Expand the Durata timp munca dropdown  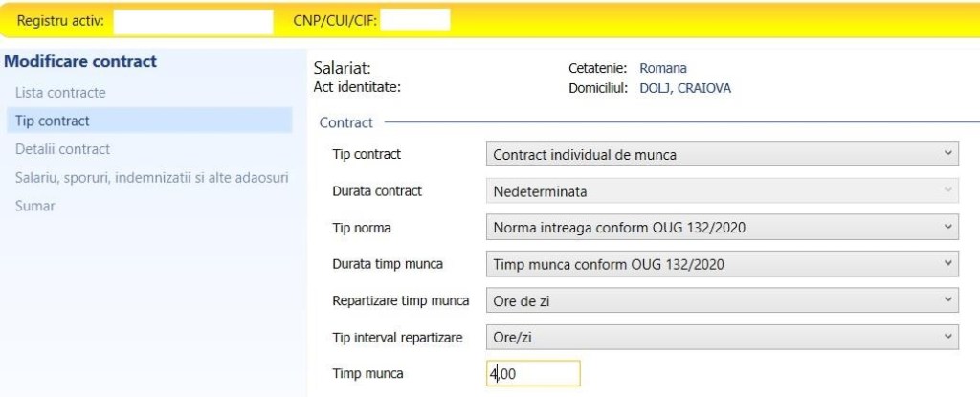[x=722, y=263]
